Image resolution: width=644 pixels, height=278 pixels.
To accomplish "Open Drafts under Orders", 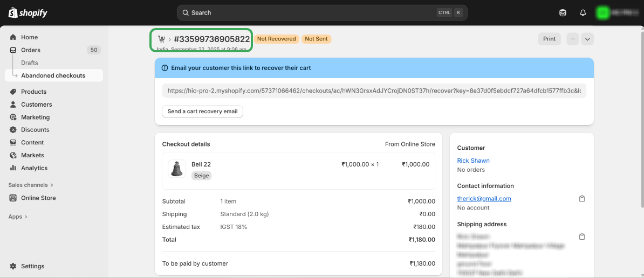I will pyautogui.click(x=30, y=63).
